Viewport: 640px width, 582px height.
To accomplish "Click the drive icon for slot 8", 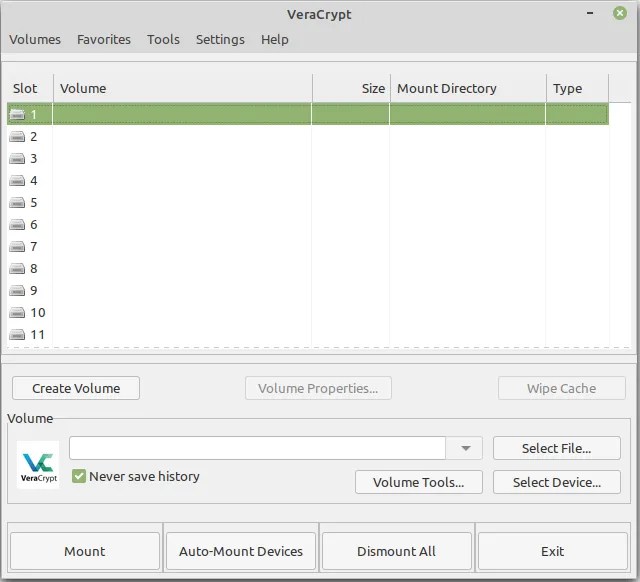I will coord(17,269).
